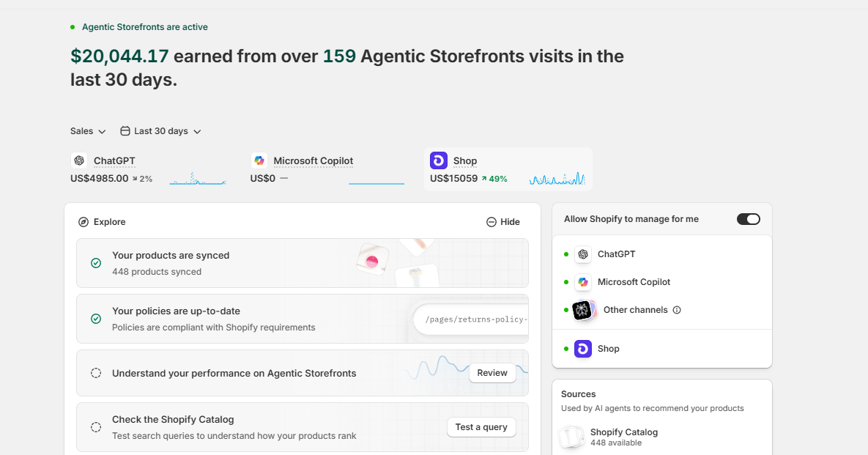Select the ChatGPT channel row
This screenshot has height=455, width=868.
(x=662, y=254)
